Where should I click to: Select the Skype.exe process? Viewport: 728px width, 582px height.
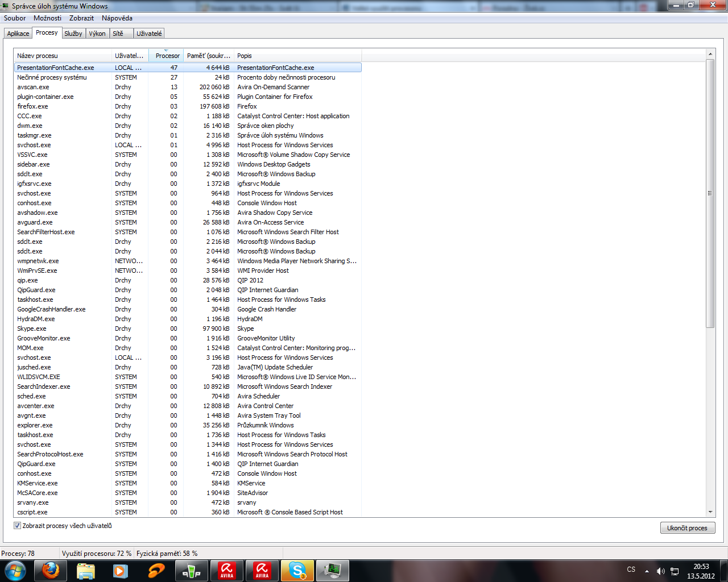(188, 329)
